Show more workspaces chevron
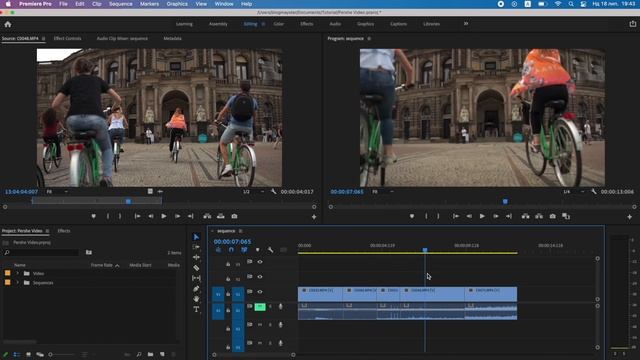The image size is (640, 360). point(466,24)
